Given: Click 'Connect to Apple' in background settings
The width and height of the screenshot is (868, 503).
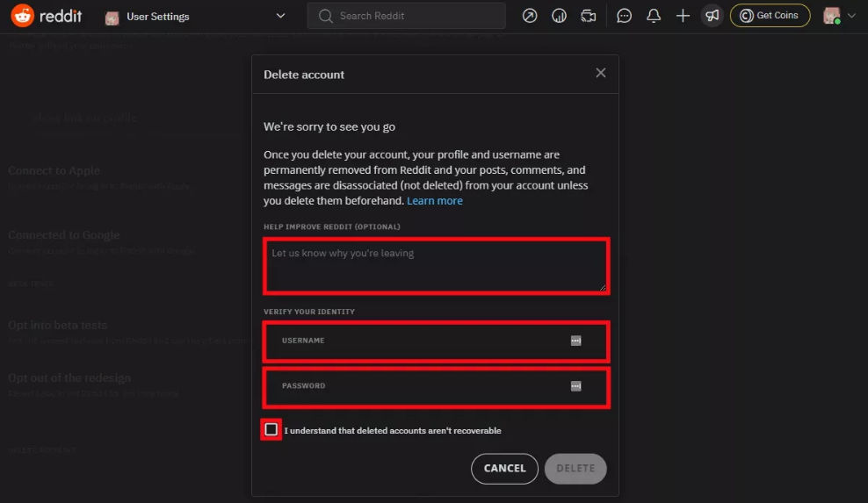Looking at the screenshot, I should (54, 170).
